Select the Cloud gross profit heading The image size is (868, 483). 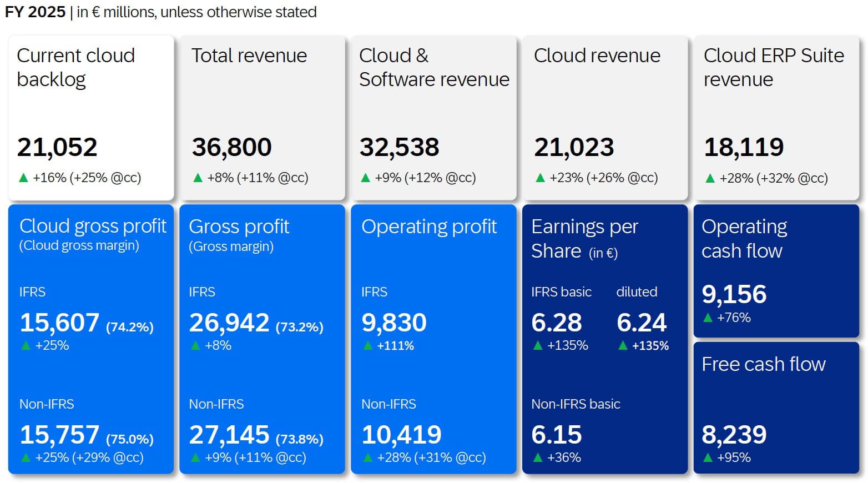pyautogui.click(x=93, y=227)
